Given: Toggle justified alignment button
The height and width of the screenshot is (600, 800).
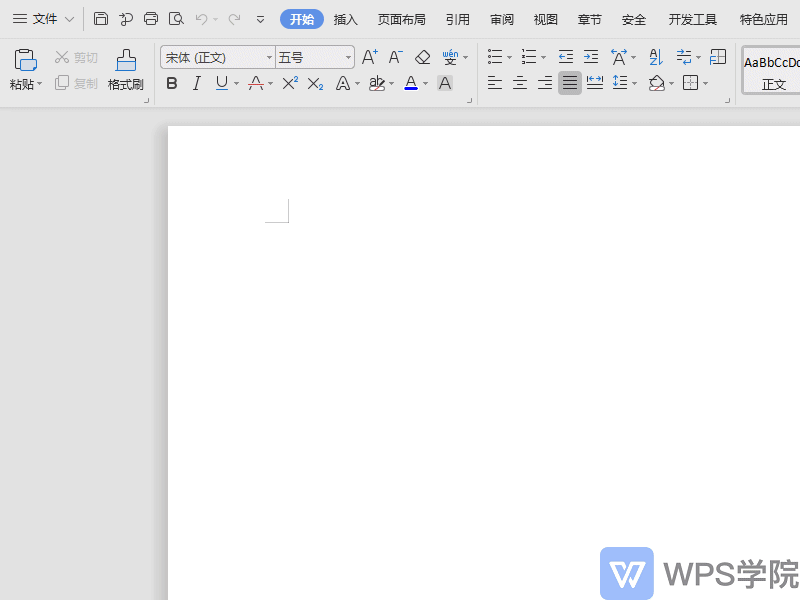Looking at the screenshot, I should (x=570, y=83).
